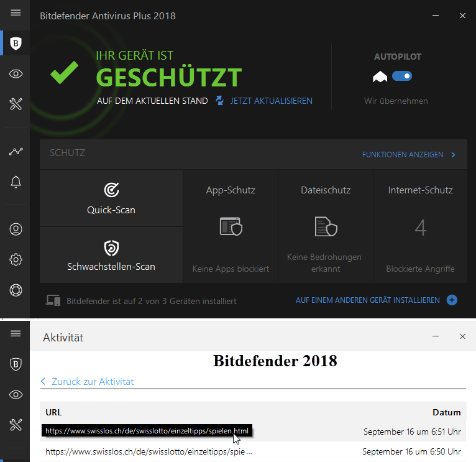Open the App-Schutz tile
The width and height of the screenshot is (476, 462).
tap(231, 226)
